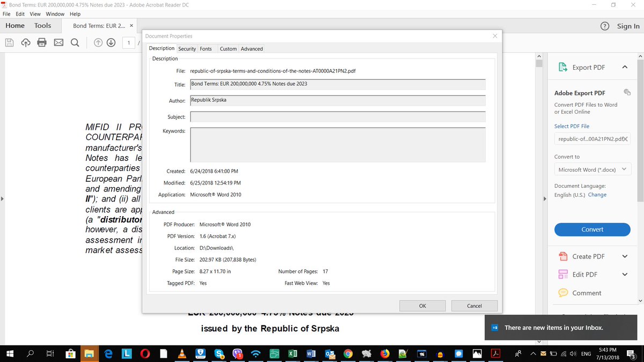644x362 pixels.
Task: Open Firefox from the taskbar
Action: [x=385, y=354]
